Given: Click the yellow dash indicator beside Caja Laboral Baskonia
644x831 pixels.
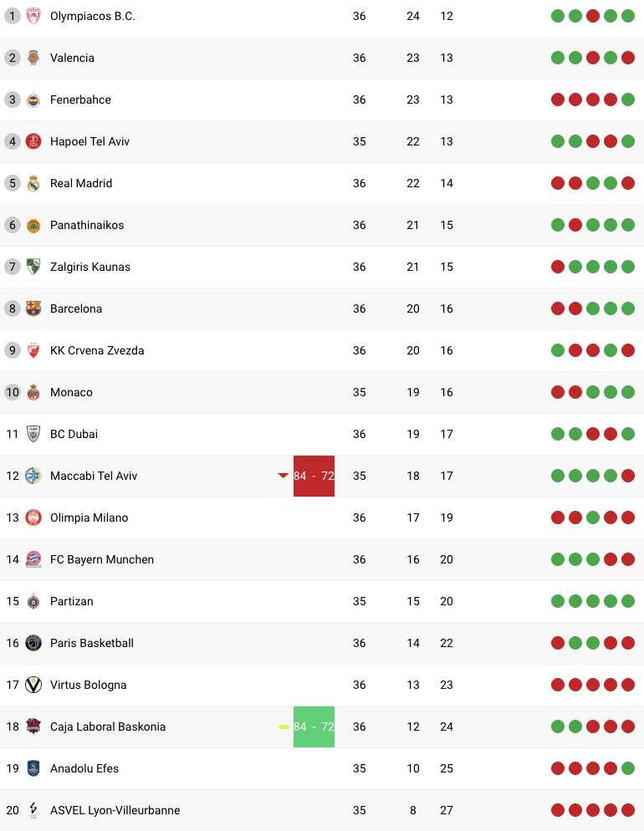Looking at the screenshot, I should (284, 726).
